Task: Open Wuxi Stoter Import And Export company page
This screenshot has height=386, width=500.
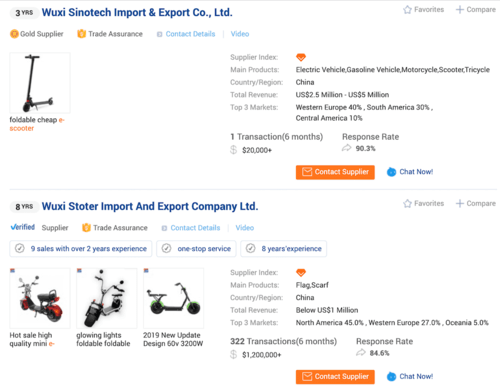Action: [150, 206]
